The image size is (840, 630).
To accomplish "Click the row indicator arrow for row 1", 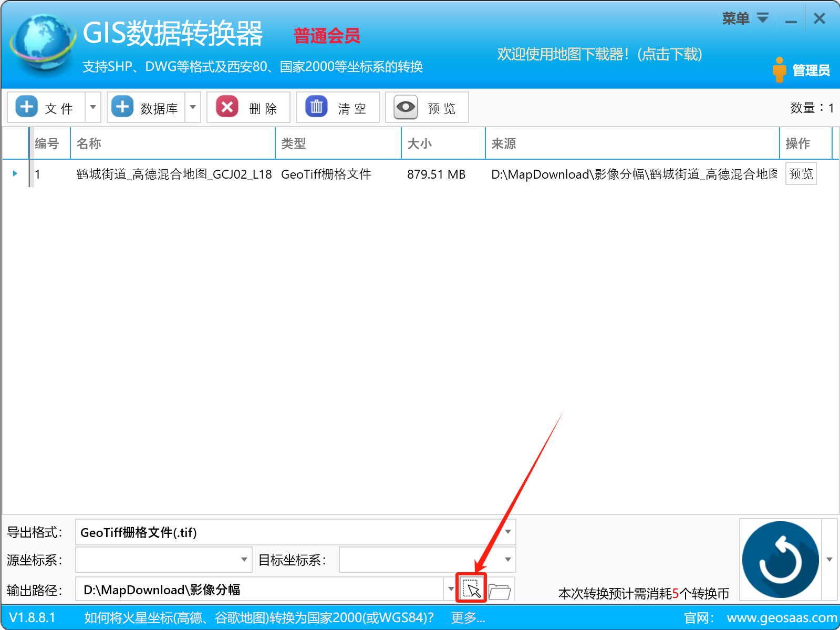I will (x=15, y=173).
